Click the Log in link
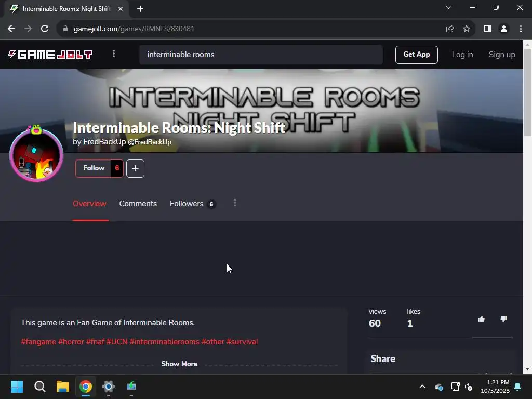 tap(462, 55)
